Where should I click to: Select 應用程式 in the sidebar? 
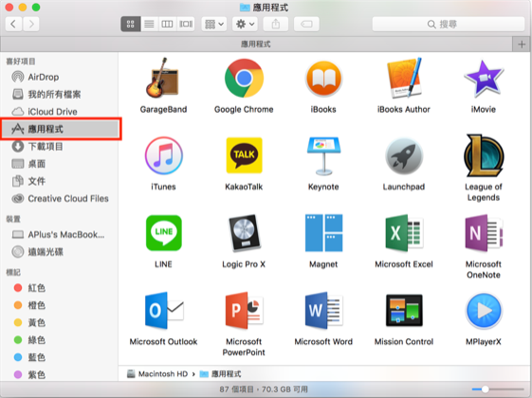click(61, 129)
